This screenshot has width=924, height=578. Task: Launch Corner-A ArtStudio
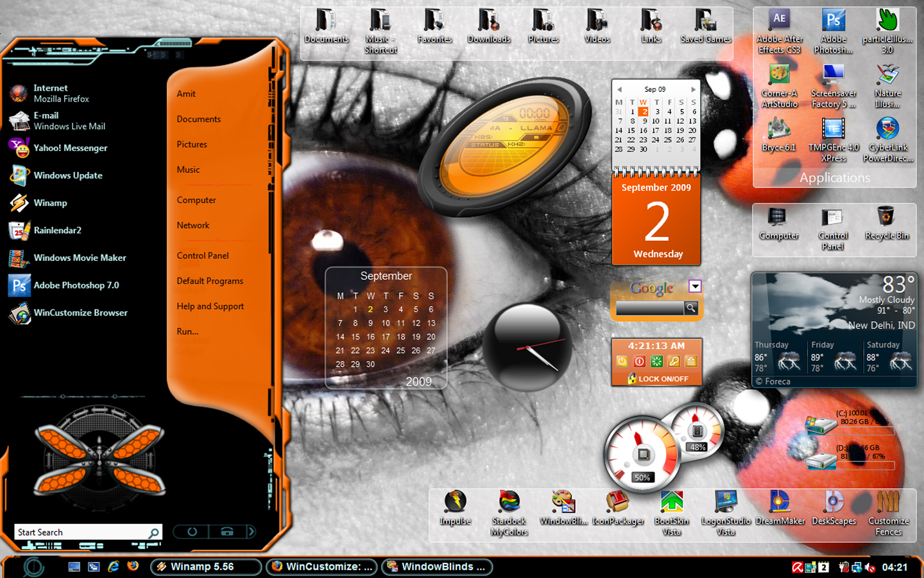pyautogui.click(x=779, y=85)
